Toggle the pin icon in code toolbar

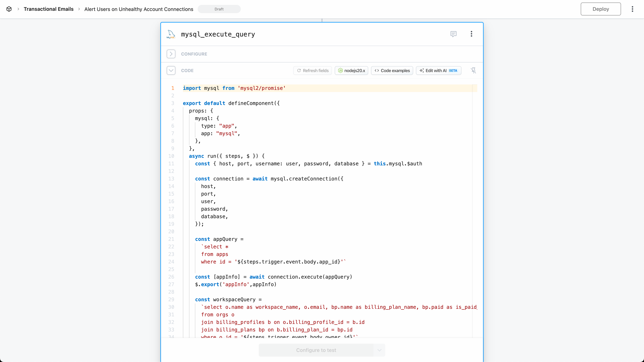(x=473, y=70)
